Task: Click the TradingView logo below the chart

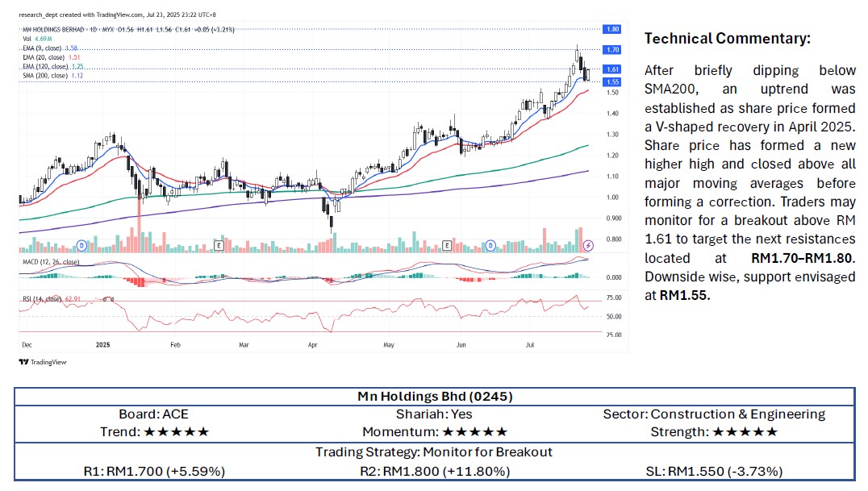Action: point(43,362)
